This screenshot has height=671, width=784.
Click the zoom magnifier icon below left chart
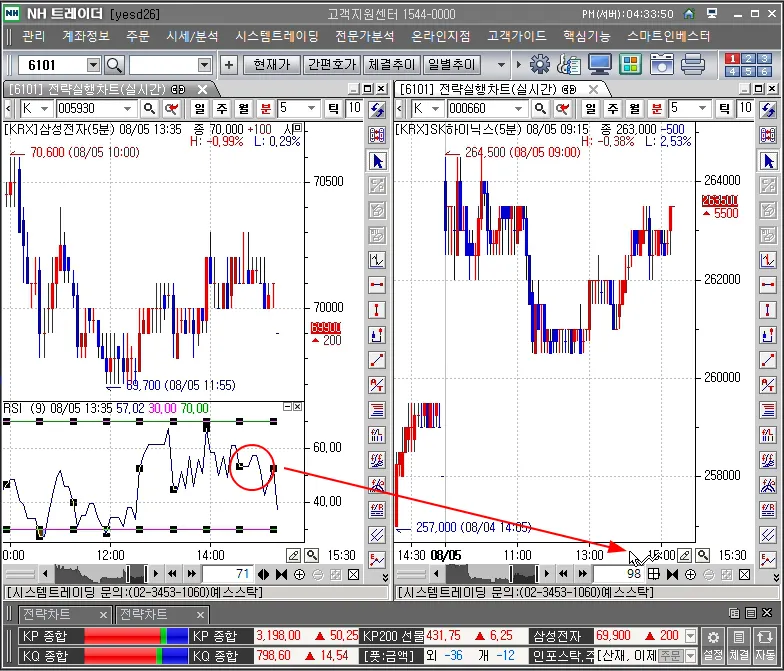[312, 555]
